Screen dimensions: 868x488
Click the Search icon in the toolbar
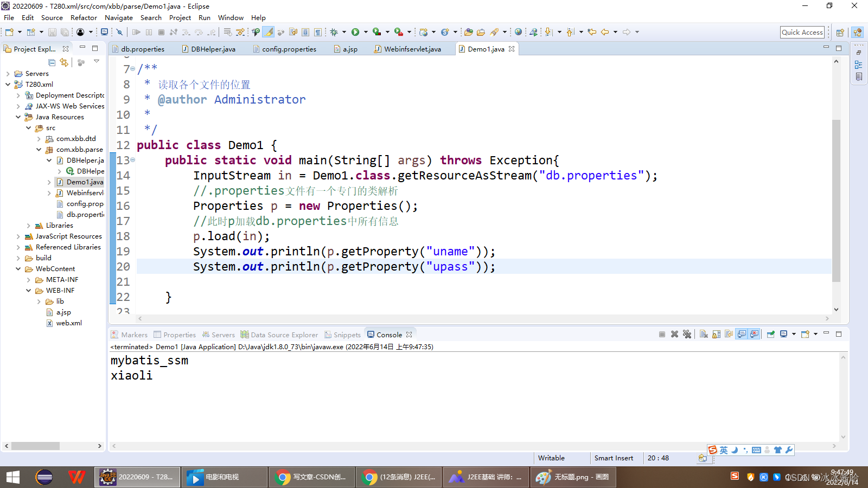point(495,32)
